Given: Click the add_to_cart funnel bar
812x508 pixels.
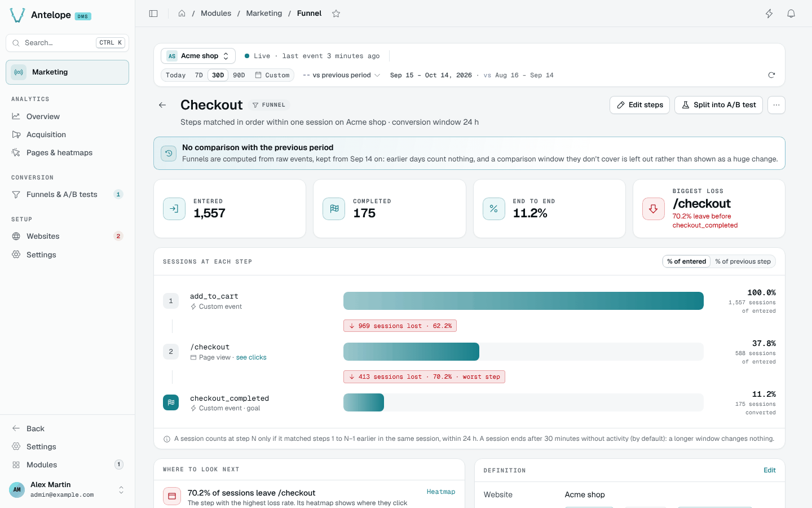Looking at the screenshot, I should point(523,301).
